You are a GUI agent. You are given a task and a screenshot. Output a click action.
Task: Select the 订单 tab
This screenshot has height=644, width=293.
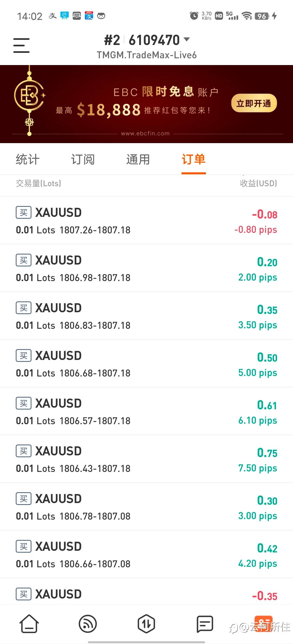[193, 159]
